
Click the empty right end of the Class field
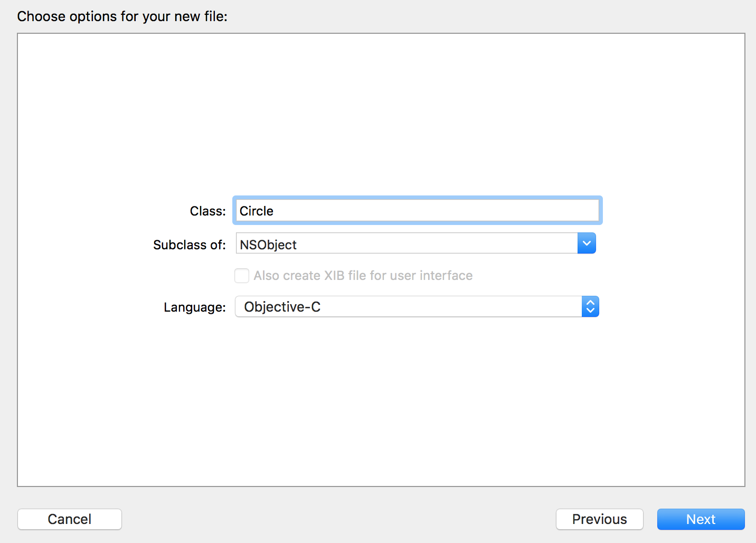554,211
